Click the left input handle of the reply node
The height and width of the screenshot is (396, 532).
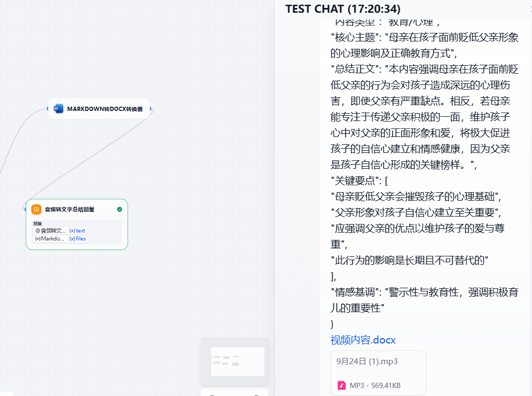pyautogui.click(x=25, y=209)
